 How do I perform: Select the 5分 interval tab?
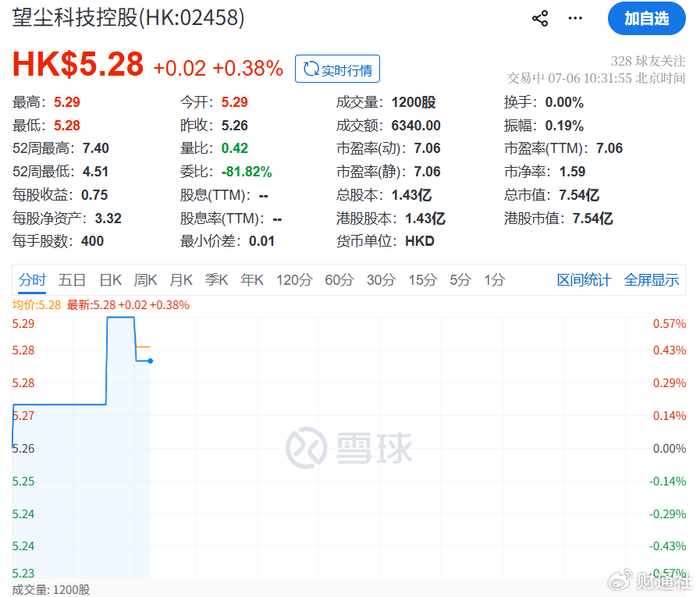click(460, 280)
